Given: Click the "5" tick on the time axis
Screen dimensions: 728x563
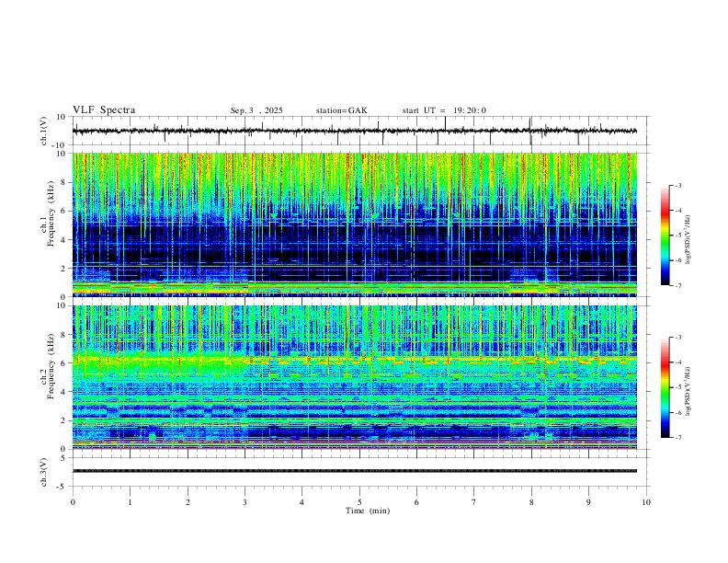Looking at the screenshot, I should [x=359, y=502].
